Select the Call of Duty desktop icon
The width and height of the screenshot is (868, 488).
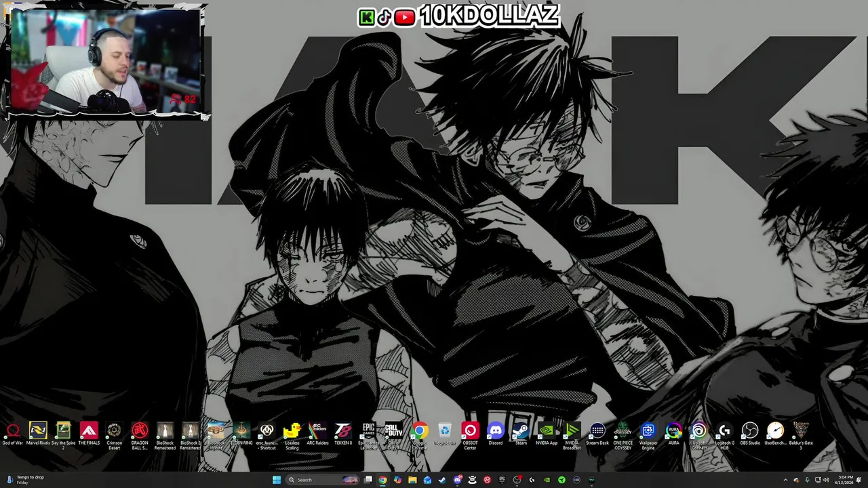(x=394, y=435)
